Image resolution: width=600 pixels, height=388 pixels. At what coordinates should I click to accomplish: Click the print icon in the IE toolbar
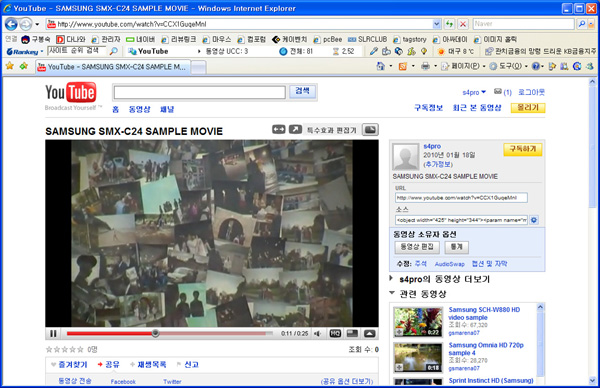[x=425, y=66]
